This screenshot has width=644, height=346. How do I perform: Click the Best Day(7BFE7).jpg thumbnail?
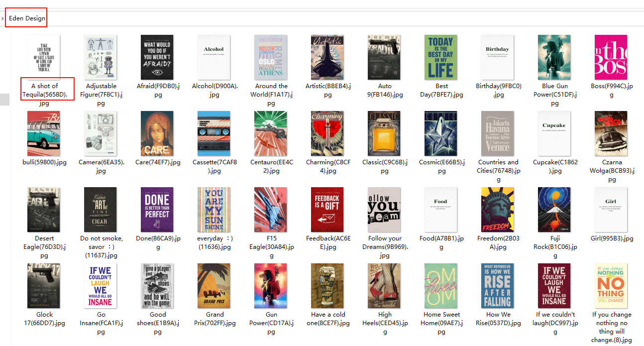click(441, 57)
